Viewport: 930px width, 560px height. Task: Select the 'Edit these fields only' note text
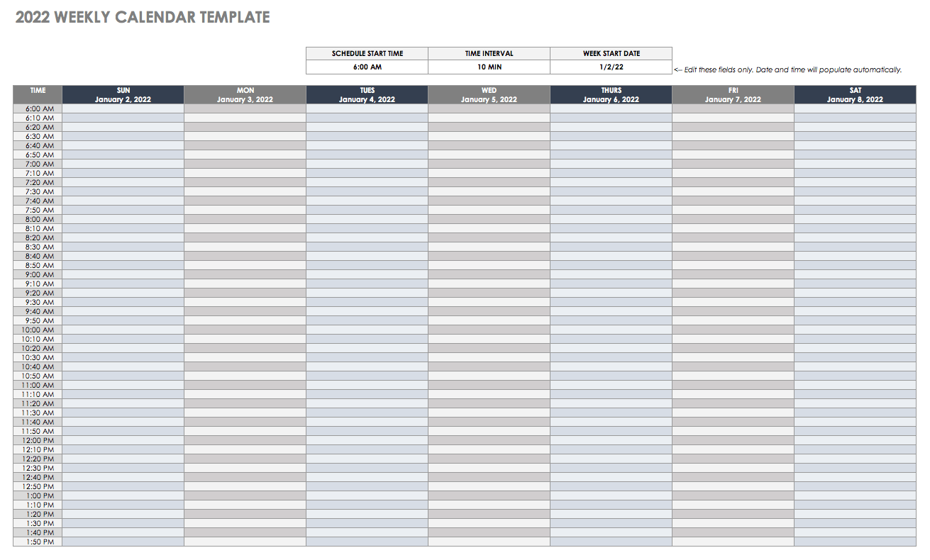coord(787,69)
